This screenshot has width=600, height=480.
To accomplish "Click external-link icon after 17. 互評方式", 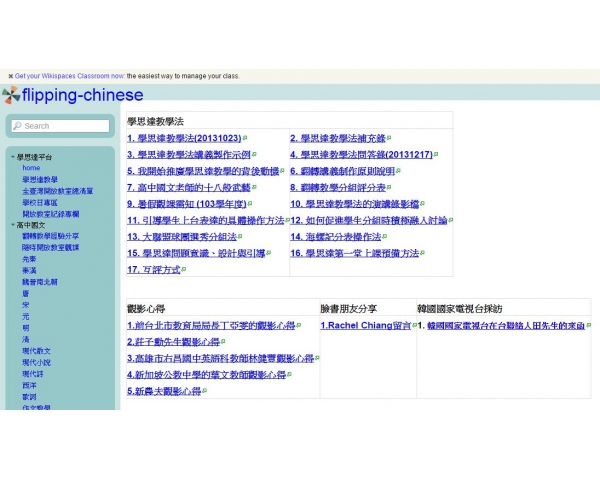I will pos(184,269).
